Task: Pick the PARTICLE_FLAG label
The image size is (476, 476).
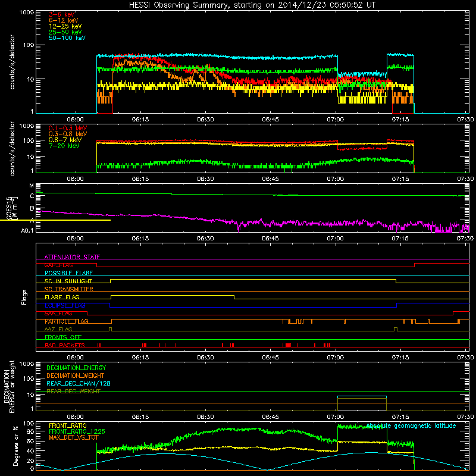Action: (67, 321)
